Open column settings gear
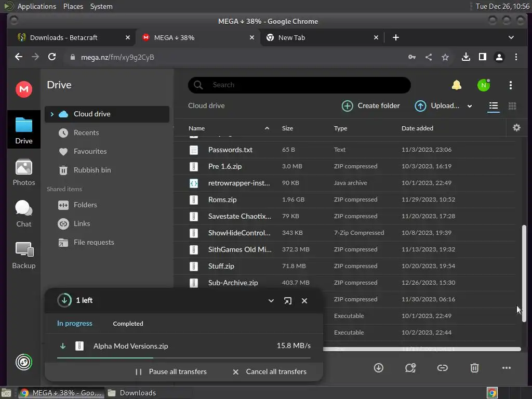 (x=516, y=128)
